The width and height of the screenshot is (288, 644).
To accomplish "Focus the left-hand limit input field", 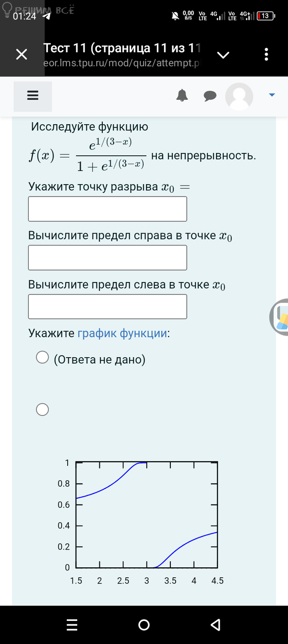I will click(108, 306).
